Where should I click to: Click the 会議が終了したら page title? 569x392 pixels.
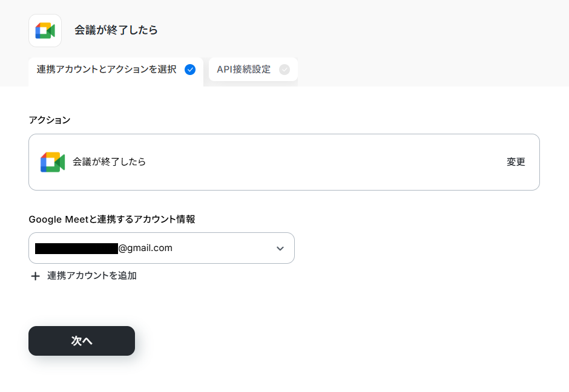116,30
